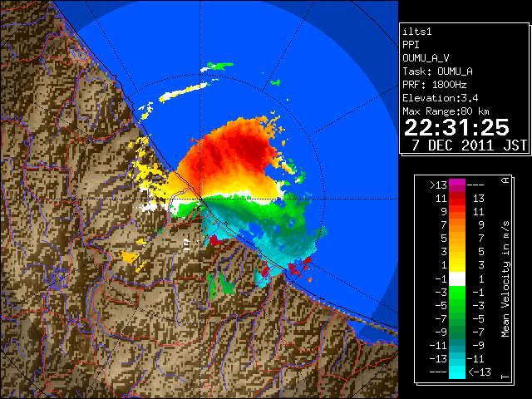Click the 'PPI' scan type text
Screen dimensions: 532x399
tap(411, 45)
